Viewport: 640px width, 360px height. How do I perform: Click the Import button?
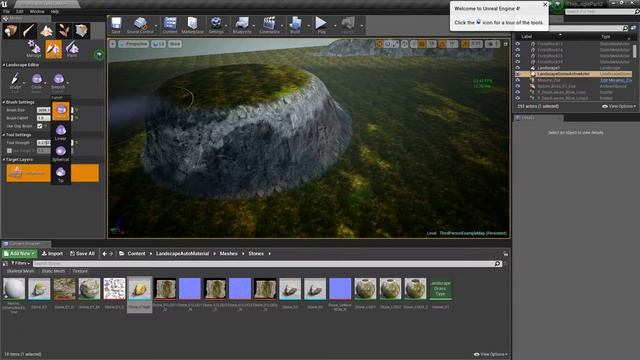[52, 253]
